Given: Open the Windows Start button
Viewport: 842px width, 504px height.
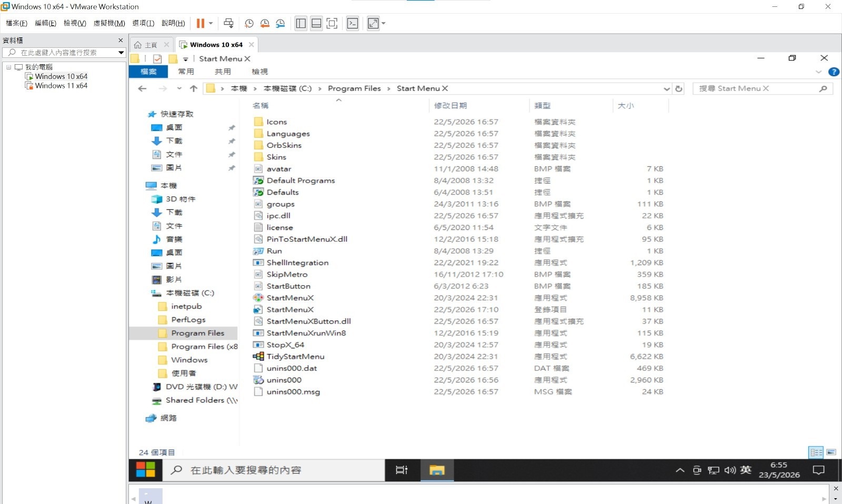Looking at the screenshot, I should tap(146, 470).
